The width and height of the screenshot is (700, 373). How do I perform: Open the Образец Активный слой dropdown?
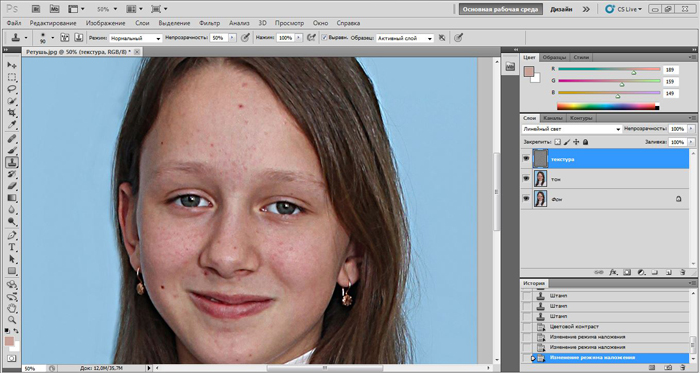pyautogui.click(x=404, y=38)
